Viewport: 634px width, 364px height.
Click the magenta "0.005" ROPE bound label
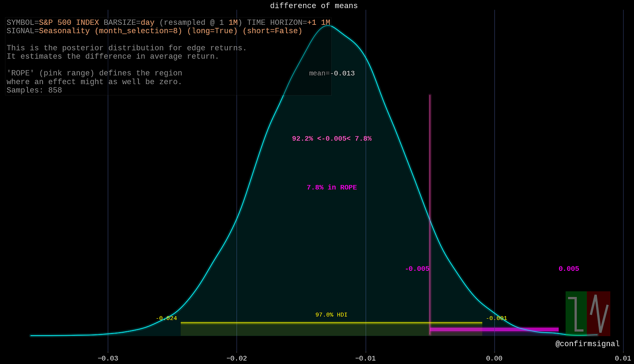[569, 269]
